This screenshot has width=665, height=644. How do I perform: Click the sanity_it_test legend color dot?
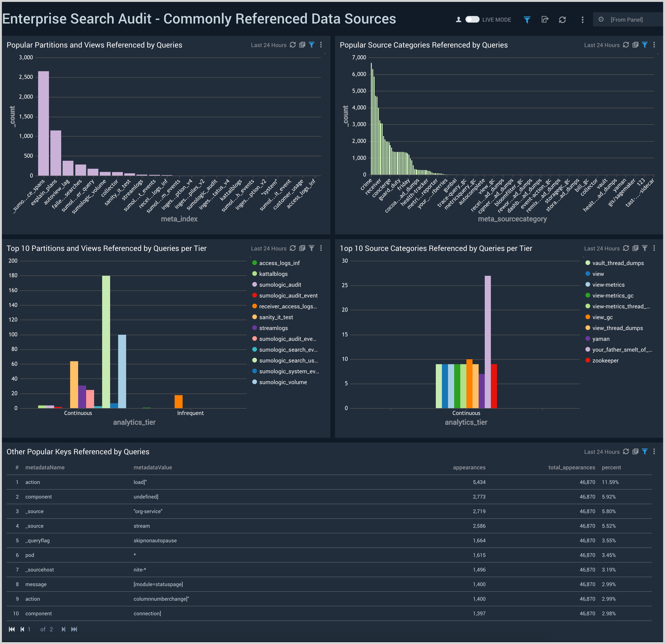[x=254, y=317]
